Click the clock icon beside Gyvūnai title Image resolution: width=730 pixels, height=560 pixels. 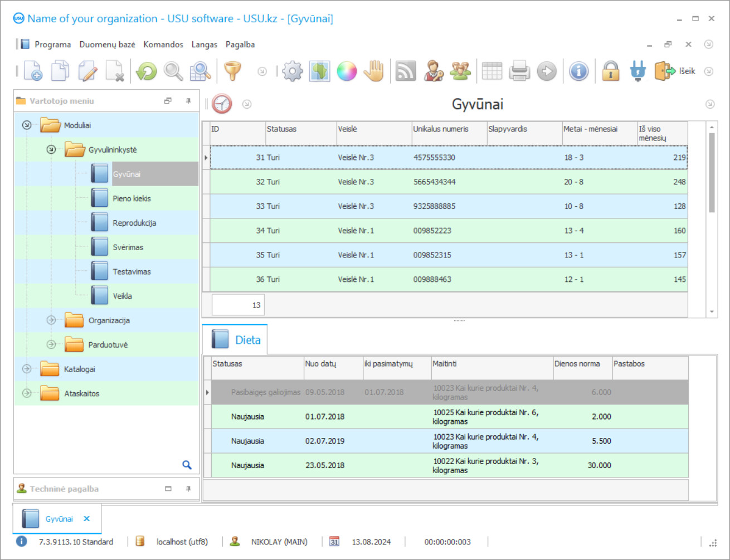coord(222,104)
